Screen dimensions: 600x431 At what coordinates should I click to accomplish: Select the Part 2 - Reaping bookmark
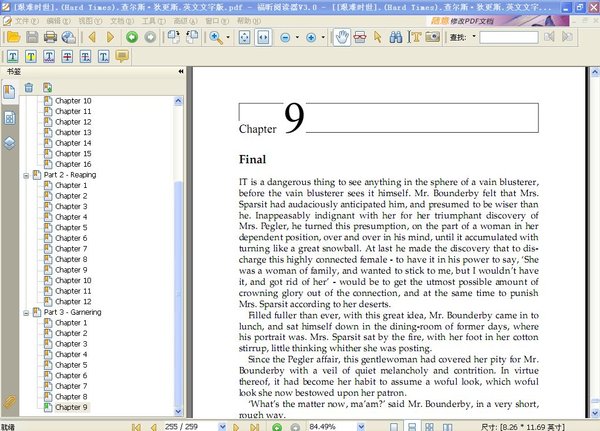(x=70, y=175)
